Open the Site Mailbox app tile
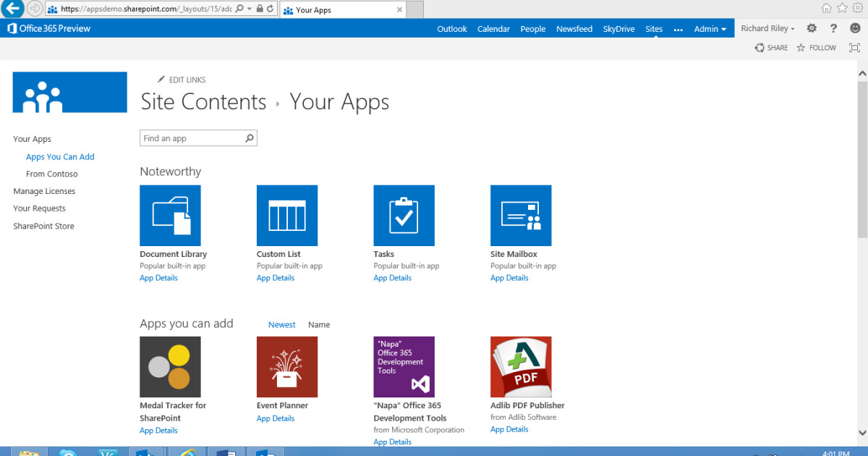This screenshot has height=456, width=868. click(521, 215)
